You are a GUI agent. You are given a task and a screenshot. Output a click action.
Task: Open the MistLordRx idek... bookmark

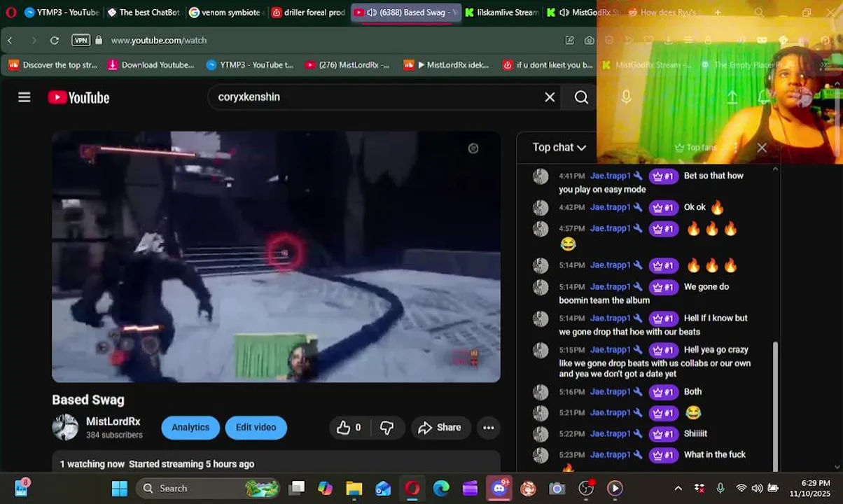click(x=447, y=65)
